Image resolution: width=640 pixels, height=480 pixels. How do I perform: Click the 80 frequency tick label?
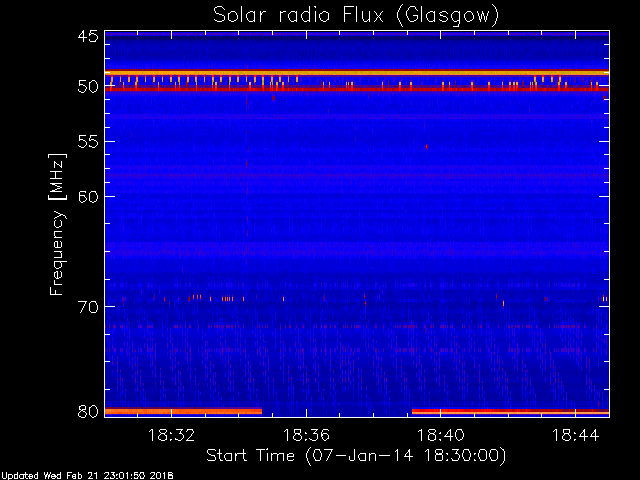click(x=88, y=411)
